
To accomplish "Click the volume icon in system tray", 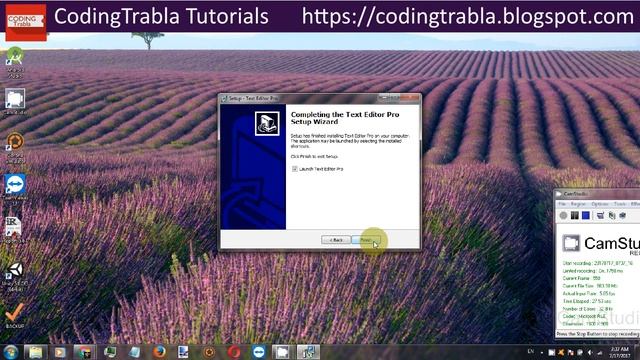I will (x=590, y=352).
